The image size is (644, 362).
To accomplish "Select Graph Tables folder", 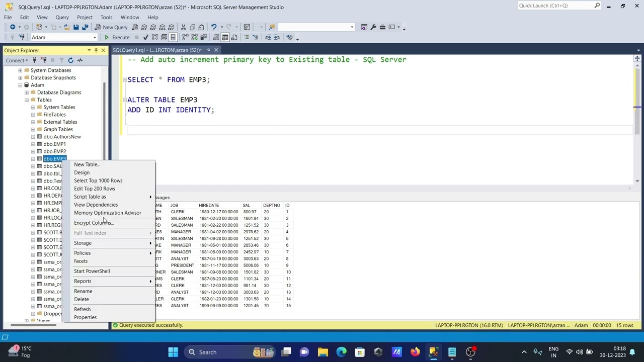I will pos(58,129).
